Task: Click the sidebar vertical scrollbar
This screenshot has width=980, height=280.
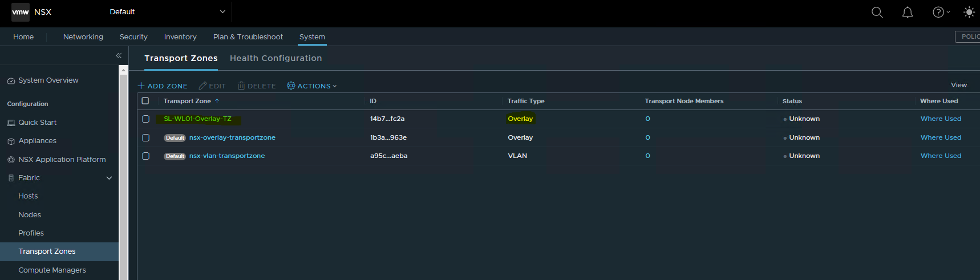Action: coord(123,177)
